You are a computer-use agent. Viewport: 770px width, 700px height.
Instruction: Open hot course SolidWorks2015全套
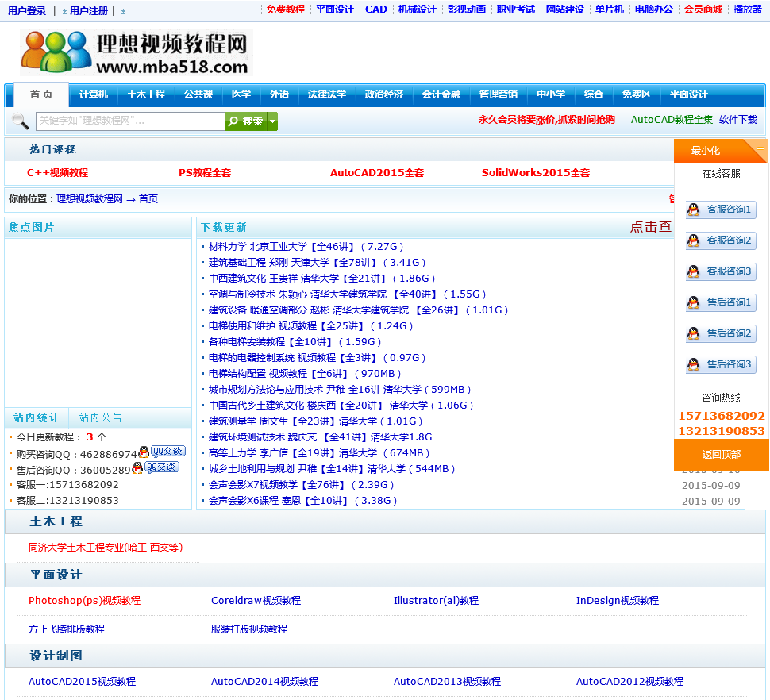pos(536,173)
